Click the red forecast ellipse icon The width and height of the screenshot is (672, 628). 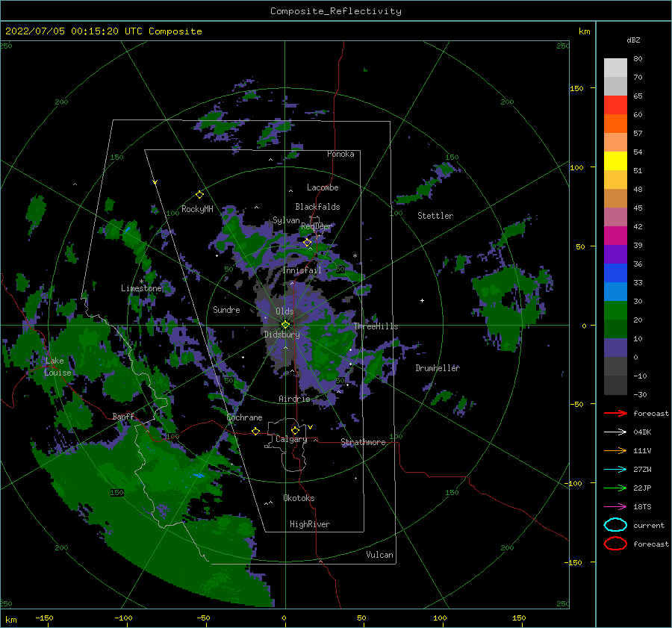(x=615, y=544)
